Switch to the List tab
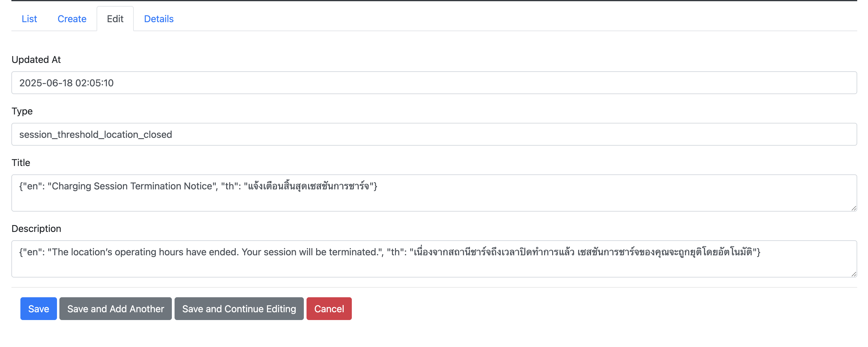Image resolution: width=868 pixels, height=347 pixels. 29,19
